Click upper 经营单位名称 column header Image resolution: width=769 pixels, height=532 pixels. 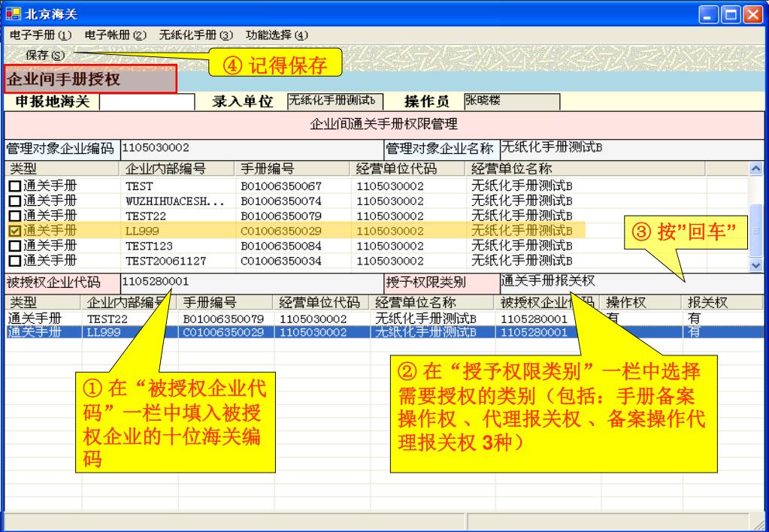pos(586,168)
